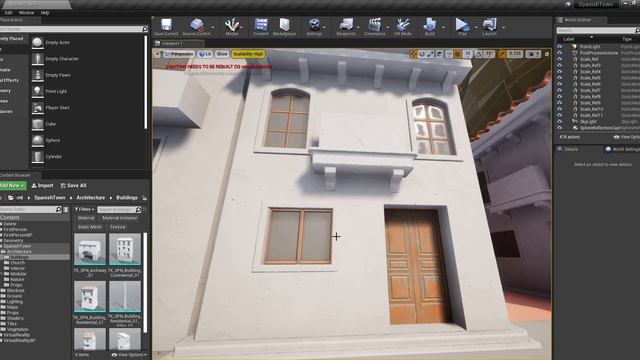Screen dimensions: 640x360
Task: Switch to the Details tab
Action: point(571,149)
